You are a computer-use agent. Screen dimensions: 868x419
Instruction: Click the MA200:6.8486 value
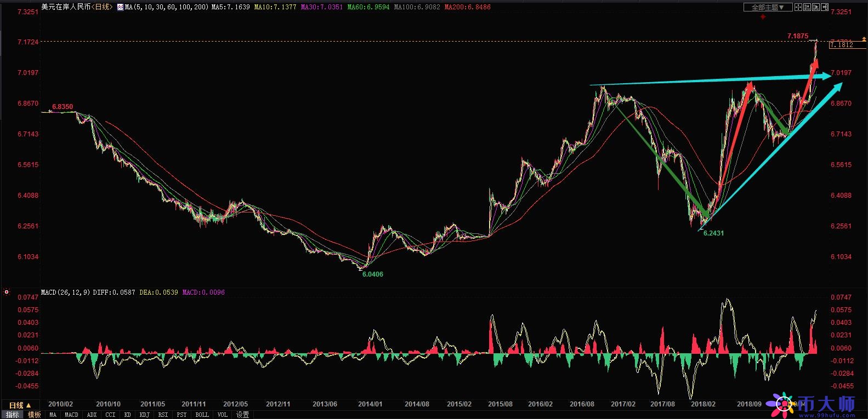468,7
